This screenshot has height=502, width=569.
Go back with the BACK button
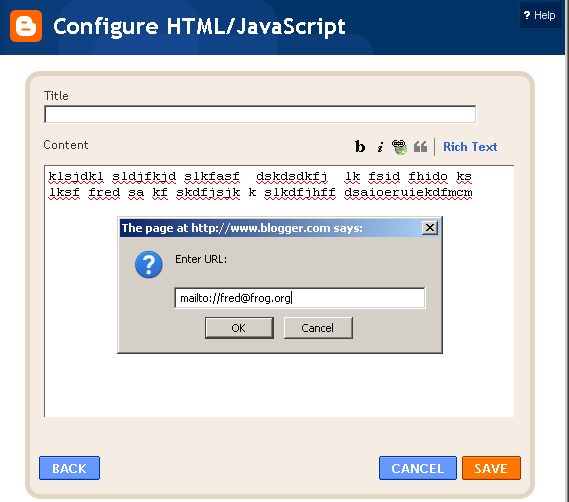click(x=69, y=468)
